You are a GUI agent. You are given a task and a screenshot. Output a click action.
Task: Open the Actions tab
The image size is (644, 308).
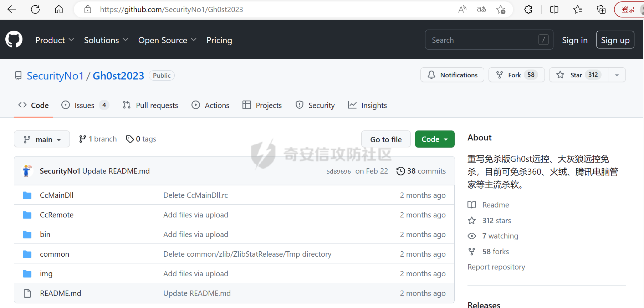(x=210, y=105)
